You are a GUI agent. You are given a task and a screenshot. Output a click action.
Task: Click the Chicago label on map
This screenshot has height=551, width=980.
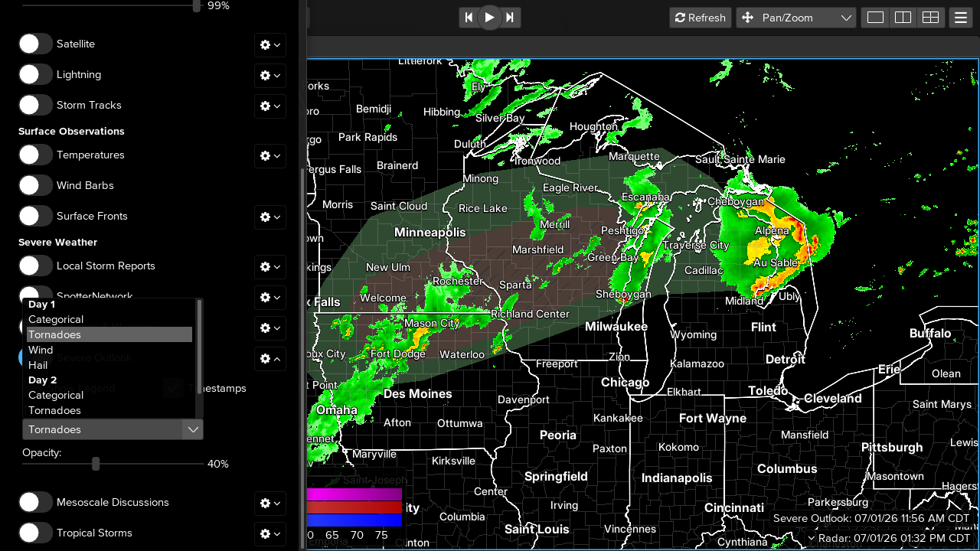coord(625,383)
